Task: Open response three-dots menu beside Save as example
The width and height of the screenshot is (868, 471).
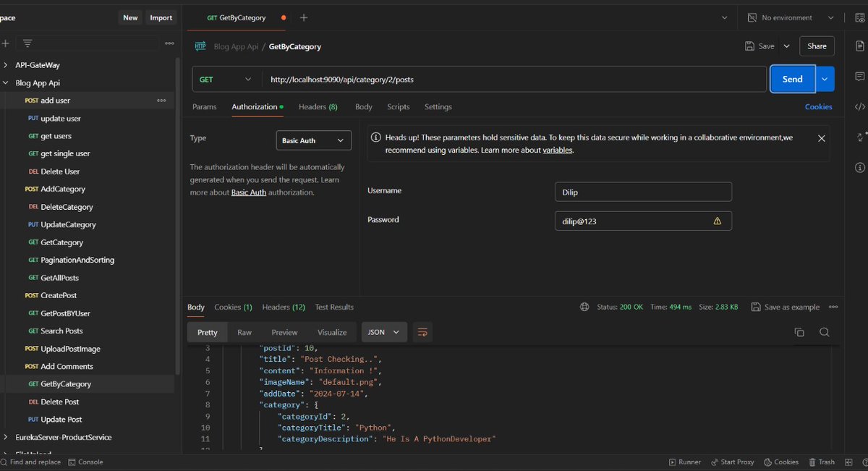Action: pos(833,307)
